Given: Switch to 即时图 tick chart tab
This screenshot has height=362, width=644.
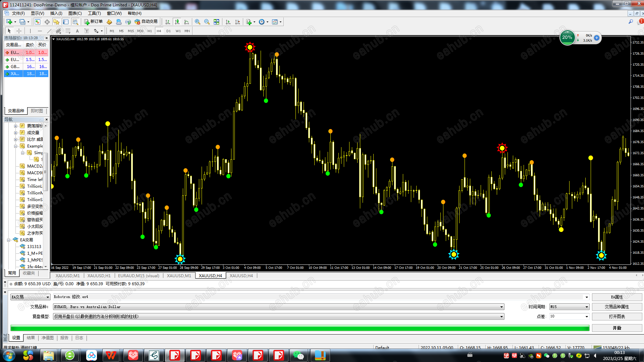Looking at the screenshot, I should pyautogui.click(x=37, y=111).
